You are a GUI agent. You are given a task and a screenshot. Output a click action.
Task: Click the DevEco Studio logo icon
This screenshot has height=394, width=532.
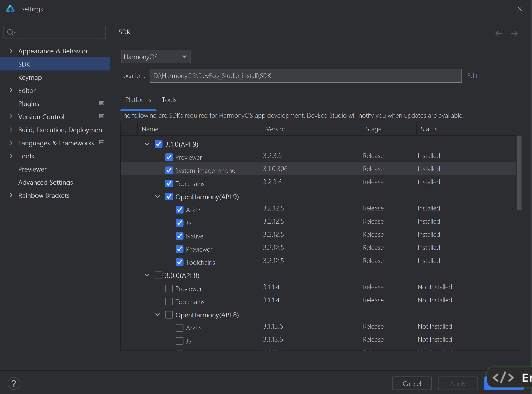click(x=10, y=9)
